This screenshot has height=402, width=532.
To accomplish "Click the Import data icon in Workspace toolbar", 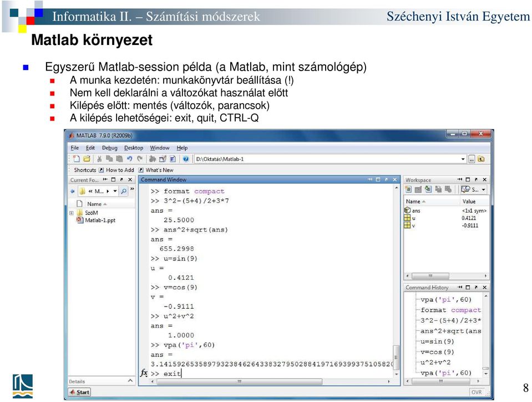I will click(428, 189).
